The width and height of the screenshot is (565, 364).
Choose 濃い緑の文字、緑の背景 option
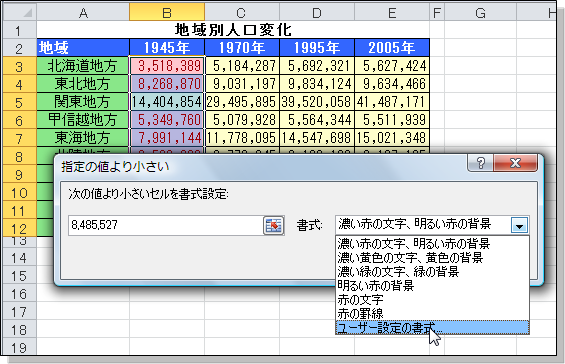coord(432,271)
